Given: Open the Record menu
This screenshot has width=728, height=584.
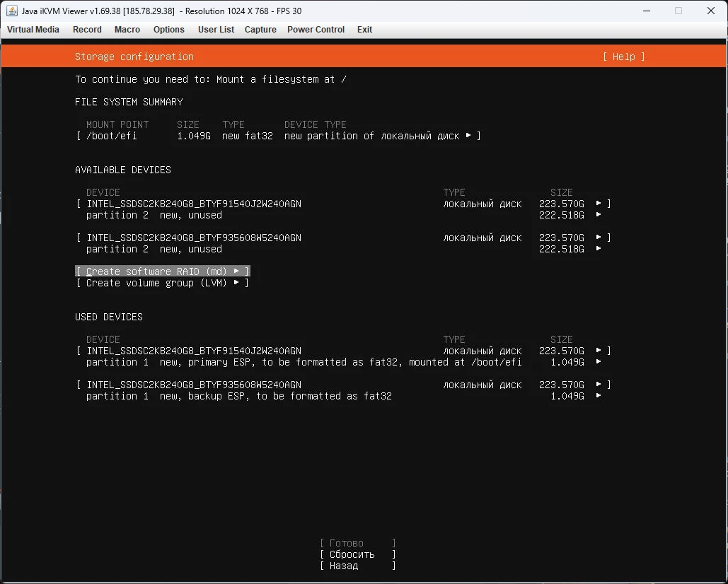Looking at the screenshot, I should (x=87, y=30).
